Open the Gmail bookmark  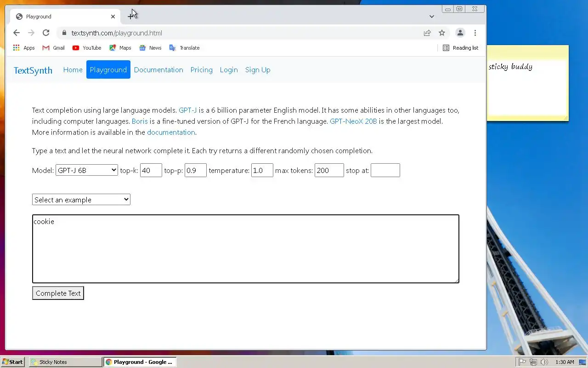click(53, 48)
